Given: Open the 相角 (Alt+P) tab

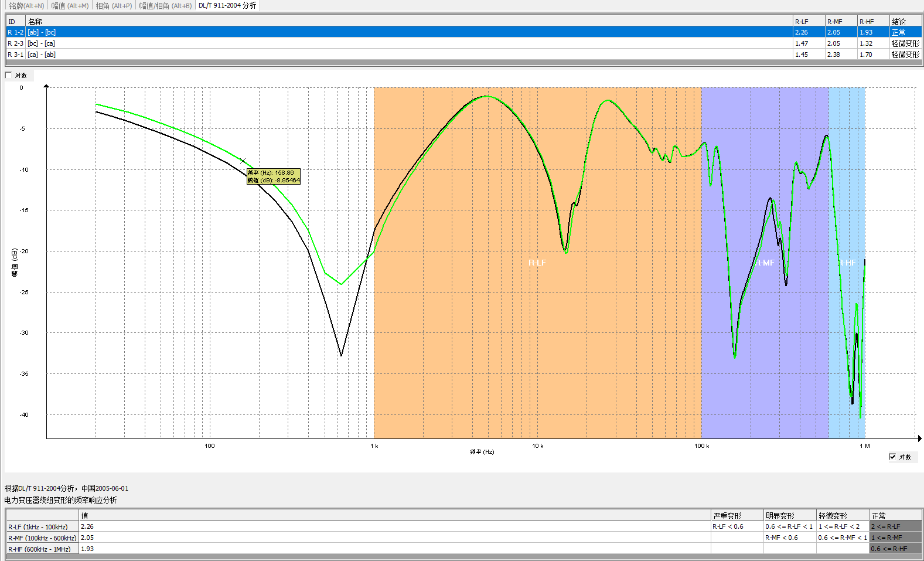Looking at the screenshot, I should tap(114, 6).
